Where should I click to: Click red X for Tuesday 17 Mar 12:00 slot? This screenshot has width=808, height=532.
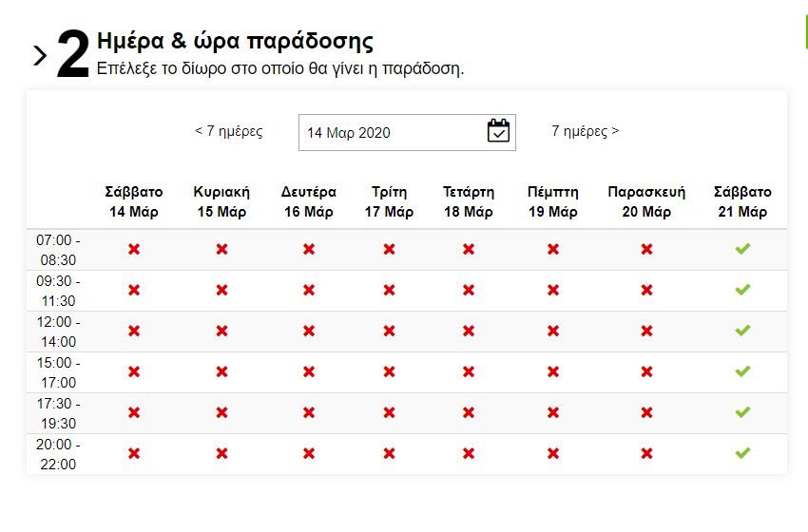pyautogui.click(x=389, y=331)
